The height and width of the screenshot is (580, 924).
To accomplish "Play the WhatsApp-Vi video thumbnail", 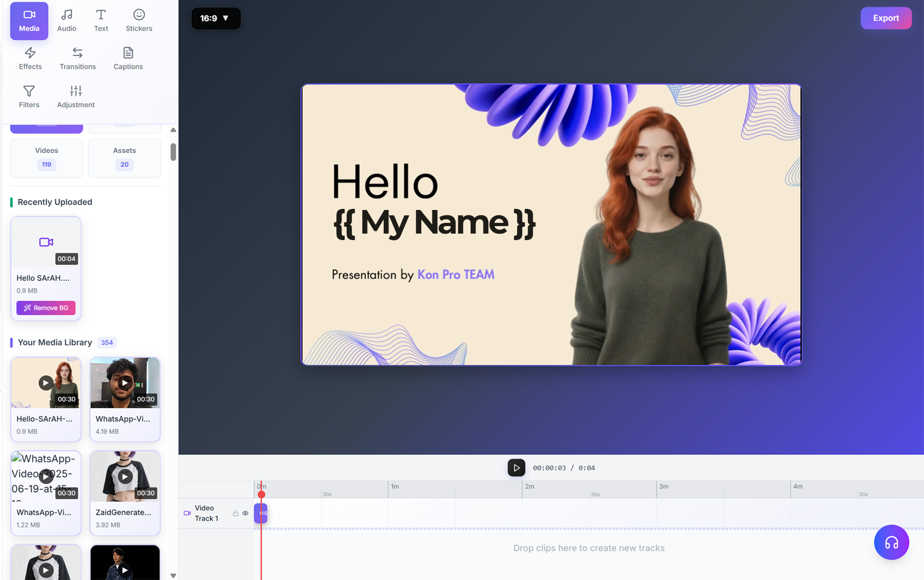I will tap(124, 382).
